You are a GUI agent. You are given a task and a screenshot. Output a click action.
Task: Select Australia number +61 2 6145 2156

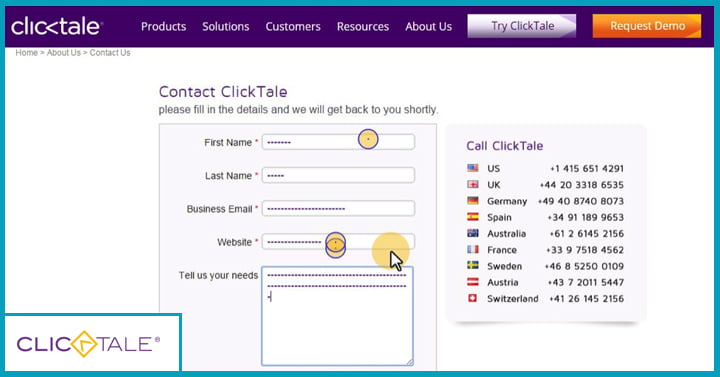tap(586, 234)
